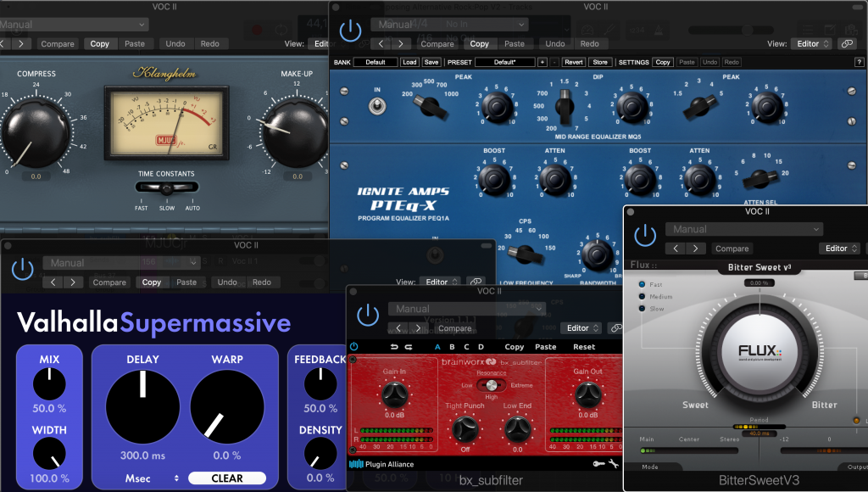Viewport: 868px width, 492px height.
Task: Click Klanghelm TIME CONSTANTS slider switch
Action: (167, 188)
